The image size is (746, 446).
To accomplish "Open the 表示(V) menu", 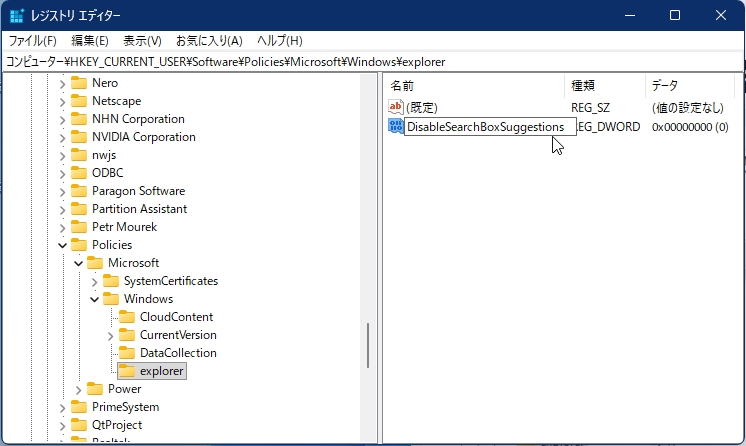I will [142, 41].
